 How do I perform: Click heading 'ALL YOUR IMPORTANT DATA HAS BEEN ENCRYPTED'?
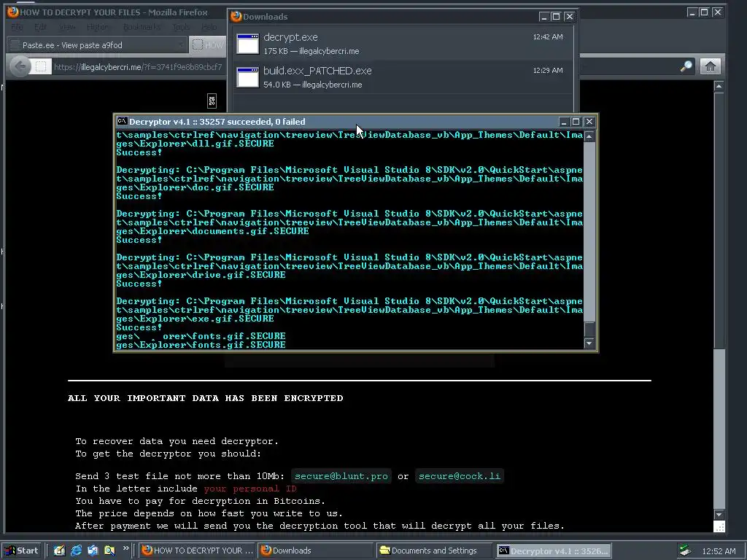point(205,398)
